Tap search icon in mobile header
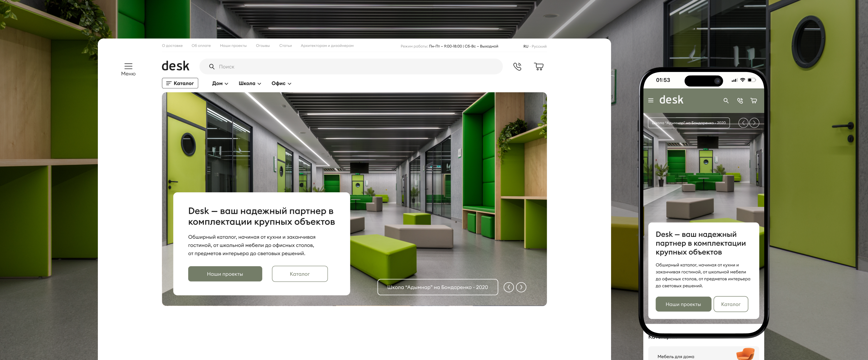 pos(726,100)
